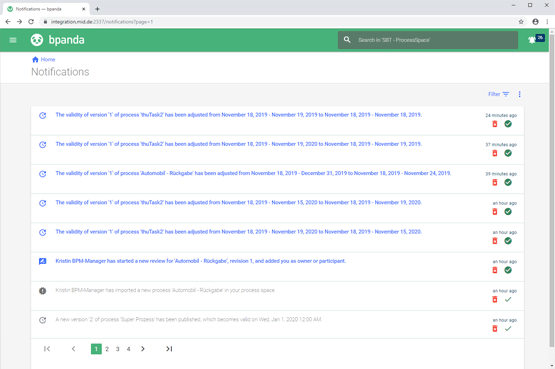Open the three-dot more options menu

pos(519,94)
